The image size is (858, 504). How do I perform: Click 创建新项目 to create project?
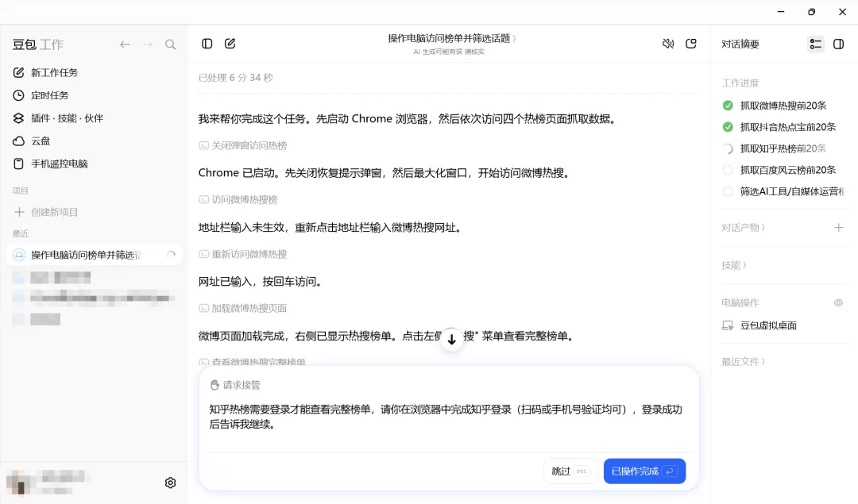point(46,212)
